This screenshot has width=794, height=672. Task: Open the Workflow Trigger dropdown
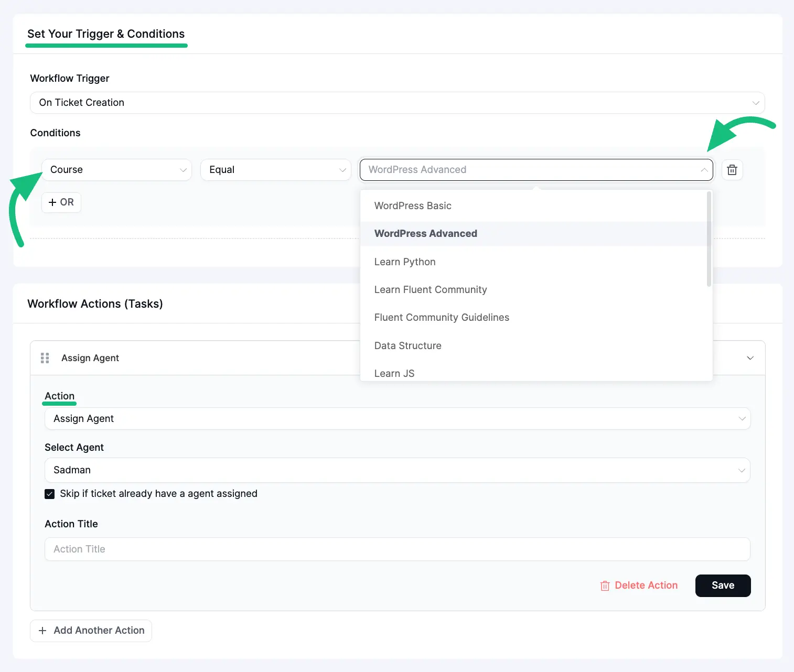click(x=397, y=103)
